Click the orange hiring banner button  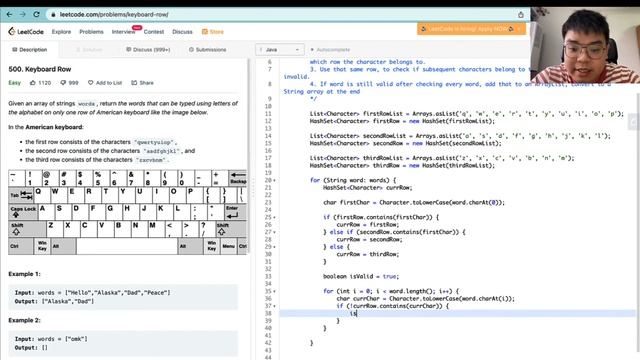471,29
